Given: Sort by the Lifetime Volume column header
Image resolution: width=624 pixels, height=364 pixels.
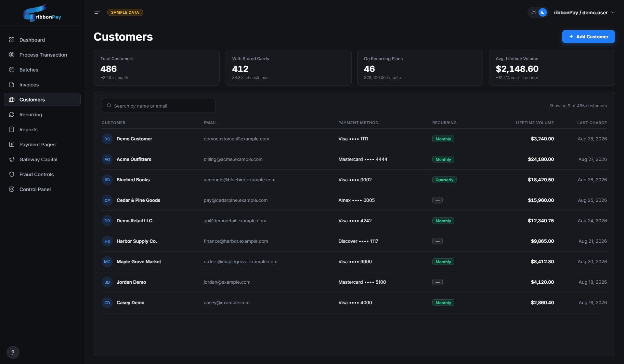Looking at the screenshot, I should pyautogui.click(x=535, y=123).
